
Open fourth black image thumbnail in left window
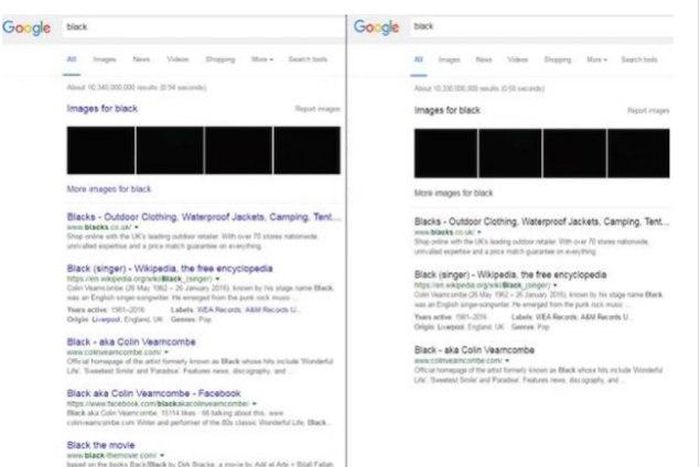(307, 150)
